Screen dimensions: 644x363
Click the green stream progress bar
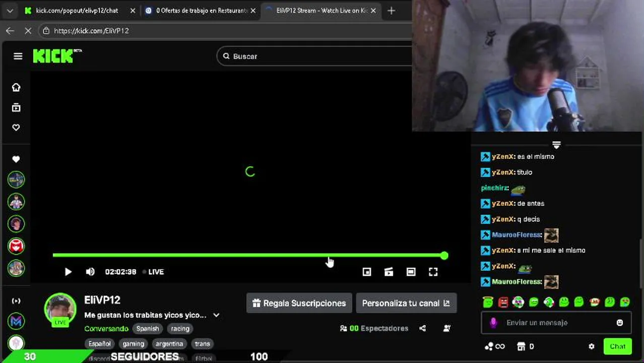click(x=248, y=256)
